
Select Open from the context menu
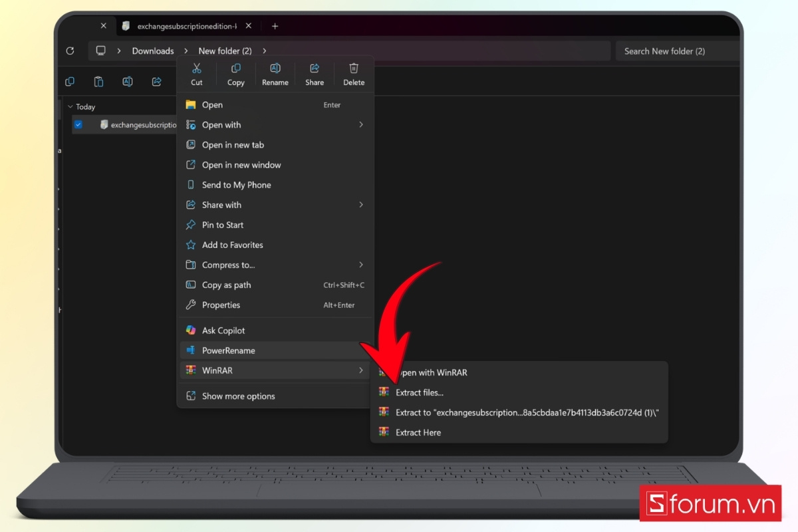coord(275,105)
